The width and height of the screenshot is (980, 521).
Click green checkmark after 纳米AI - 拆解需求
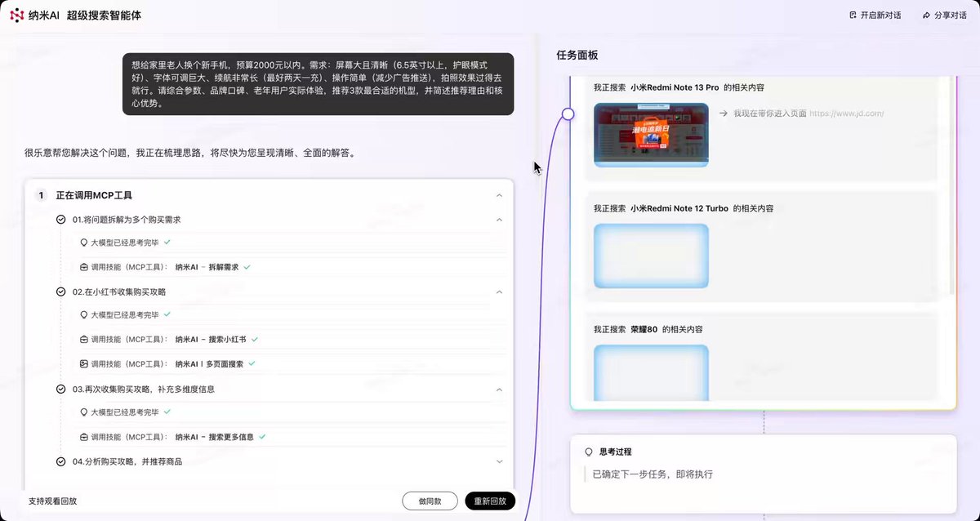pyautogui.click(x=247, y=267)
